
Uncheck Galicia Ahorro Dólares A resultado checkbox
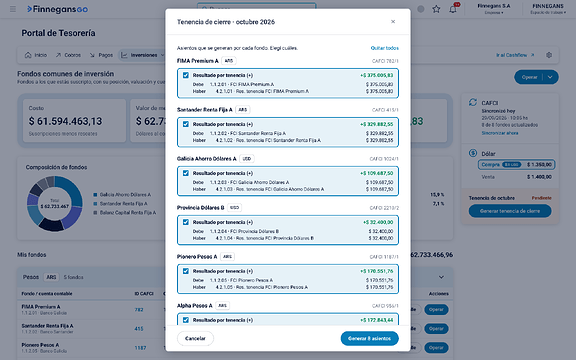[186, 173]
